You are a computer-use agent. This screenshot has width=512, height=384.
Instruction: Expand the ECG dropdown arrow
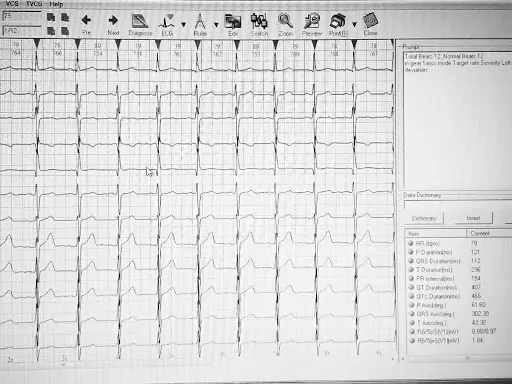tap(184, 25)
